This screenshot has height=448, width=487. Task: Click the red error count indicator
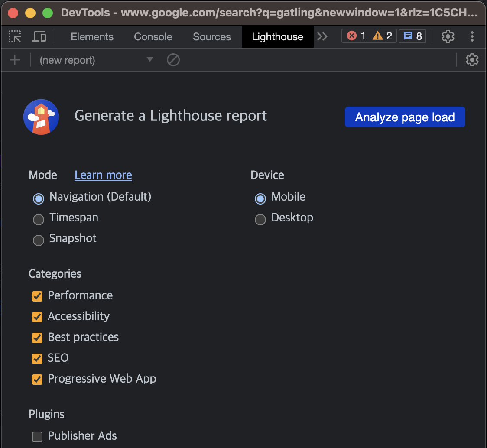point(356,36)
